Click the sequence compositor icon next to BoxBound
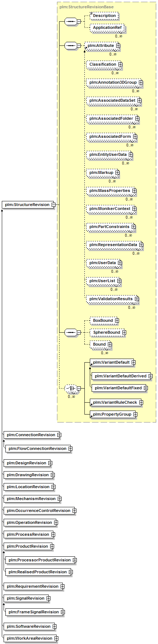Screen dimensions: 158x644 coord(71,332)
